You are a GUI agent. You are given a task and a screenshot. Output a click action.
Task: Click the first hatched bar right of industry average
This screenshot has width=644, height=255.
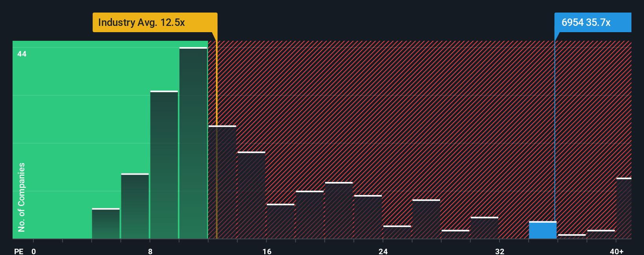[222, 182]
